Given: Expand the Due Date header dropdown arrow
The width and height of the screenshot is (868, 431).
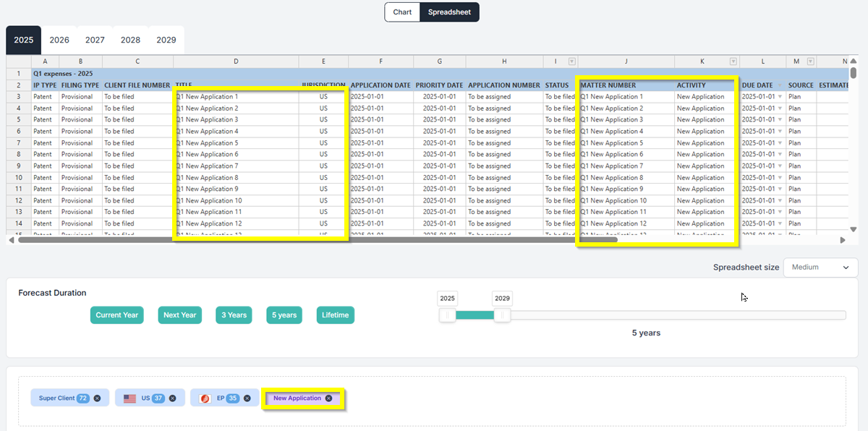Looking at the screenshot, I should tap(780, 85).
